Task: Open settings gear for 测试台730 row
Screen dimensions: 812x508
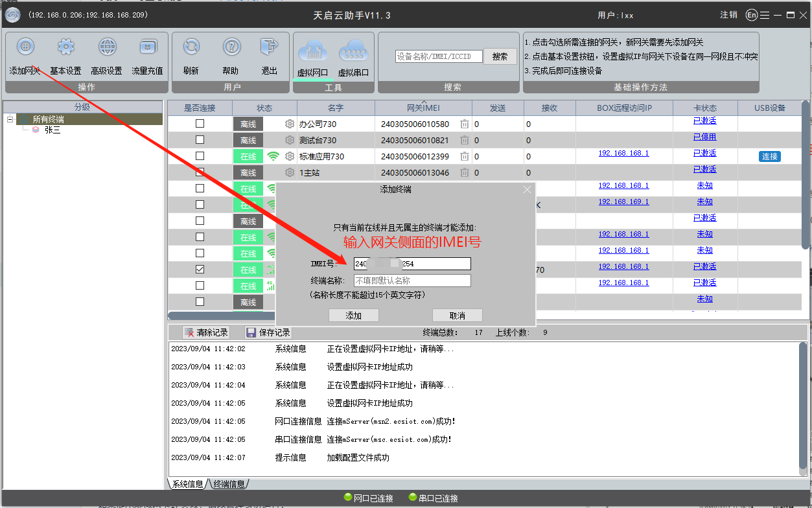Action: pos(290,140)
